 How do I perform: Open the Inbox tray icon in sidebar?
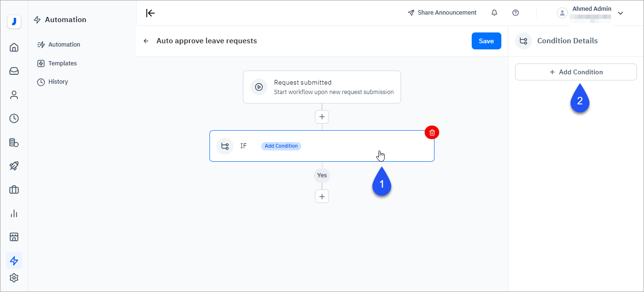click(14, 71)
